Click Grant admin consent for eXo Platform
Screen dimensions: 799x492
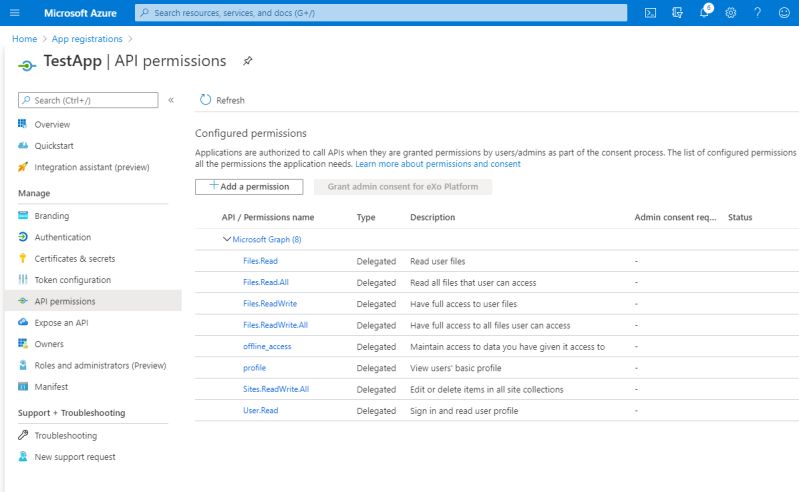click(403, 186)
